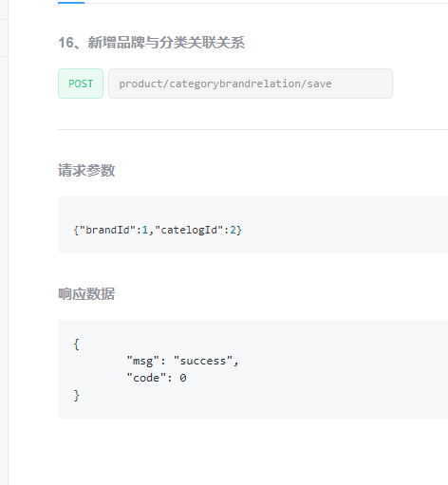Click the "code": 0 response line
448x485 pixels.
[157, 378]
